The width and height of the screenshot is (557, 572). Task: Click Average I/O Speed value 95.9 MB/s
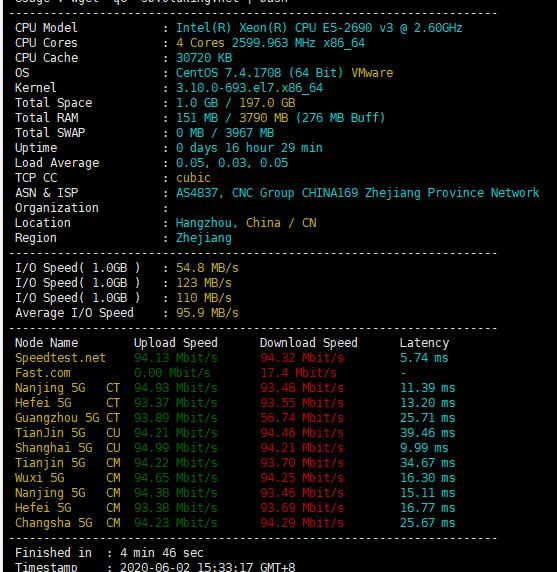207,313
